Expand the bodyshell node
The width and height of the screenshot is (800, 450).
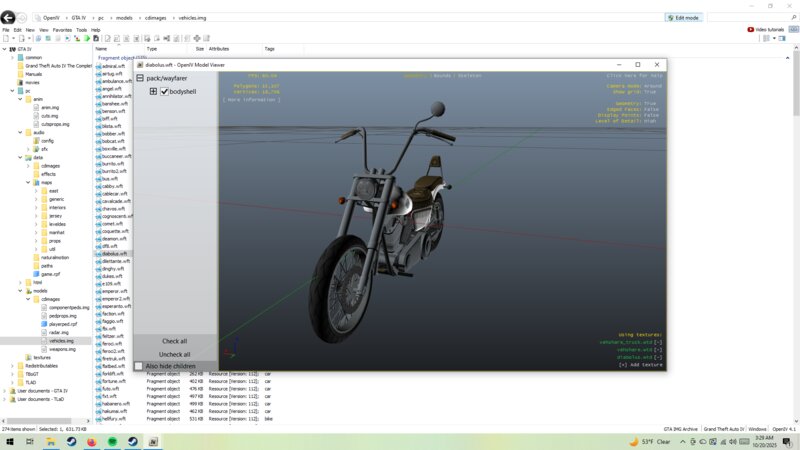click(x=153, y=92)
